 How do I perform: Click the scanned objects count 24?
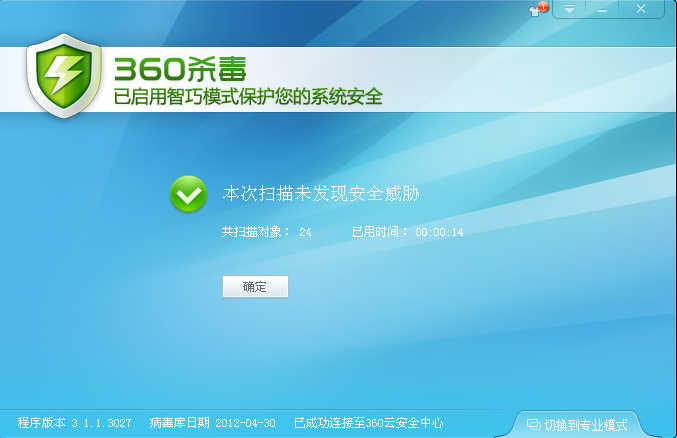(x=305, y=232)
